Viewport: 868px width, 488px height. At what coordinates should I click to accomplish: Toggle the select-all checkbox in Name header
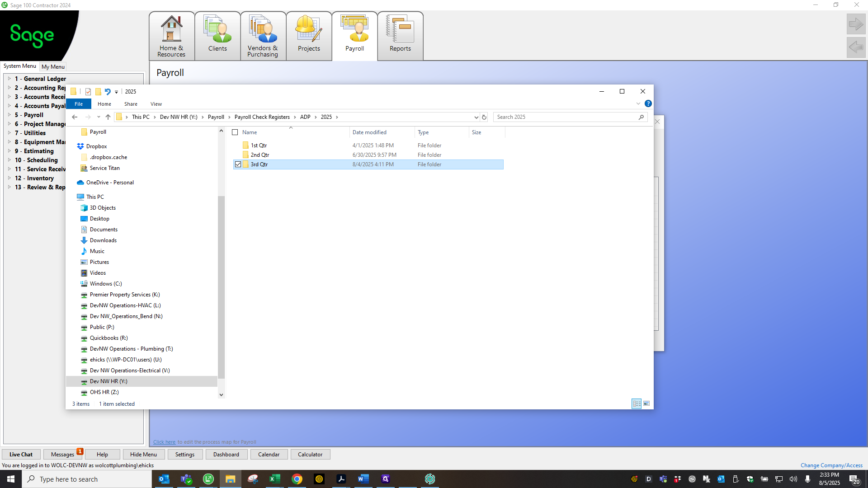click(x=235, y=132)
